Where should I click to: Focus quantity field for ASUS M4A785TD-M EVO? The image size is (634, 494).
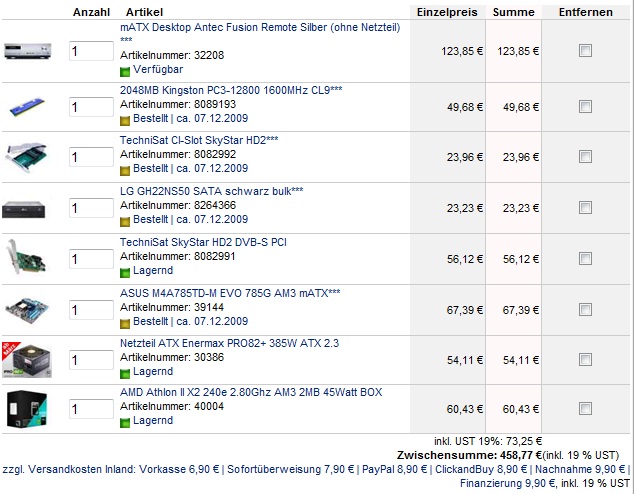[91, 310]
